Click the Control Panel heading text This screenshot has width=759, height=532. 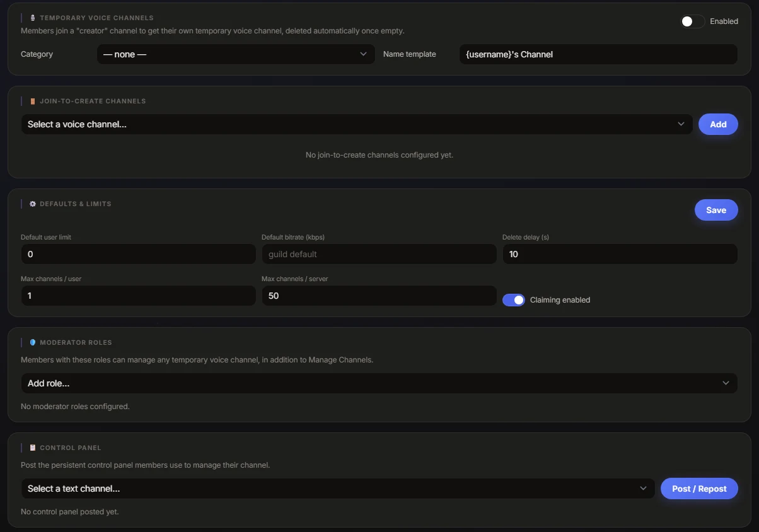pos(71,448)
